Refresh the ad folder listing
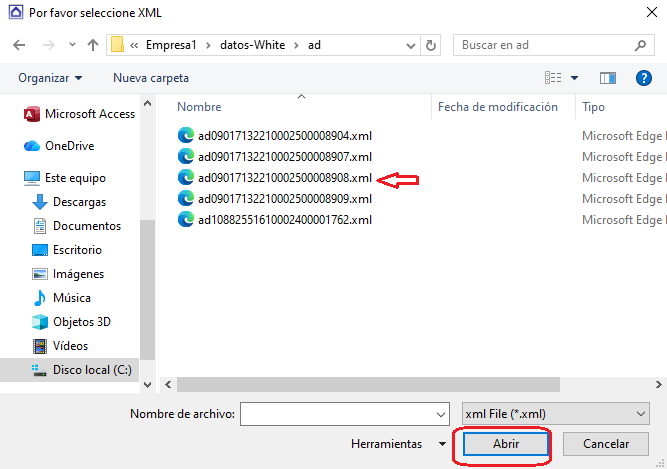This screenshot has height=469, width=667. [431, 45]
